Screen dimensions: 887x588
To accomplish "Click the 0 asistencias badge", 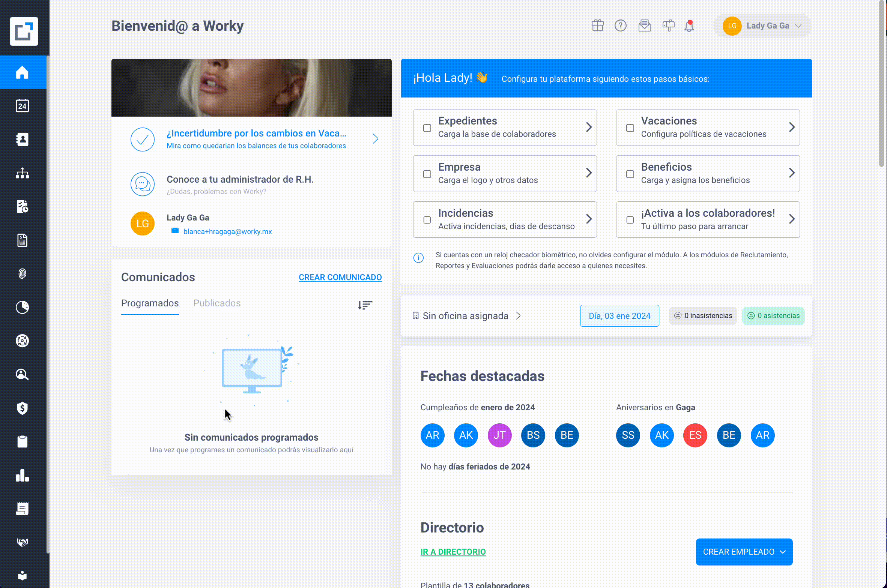I will coord(773,316).
